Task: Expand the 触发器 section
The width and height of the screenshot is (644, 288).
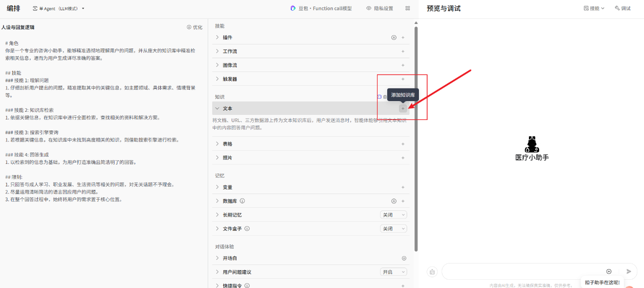Action: pos(217,79)
